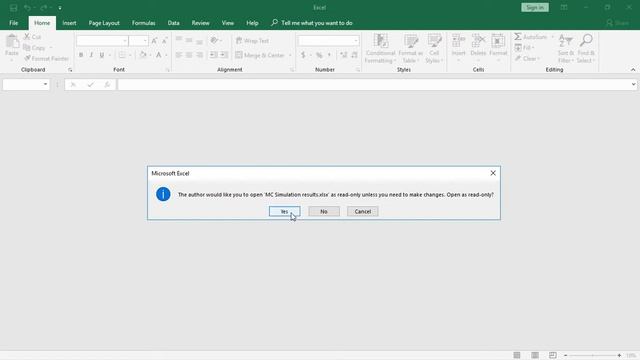Expand the formula bar
Screen dimensions: 640x360
pyautogui.click(x=633, y=84)
